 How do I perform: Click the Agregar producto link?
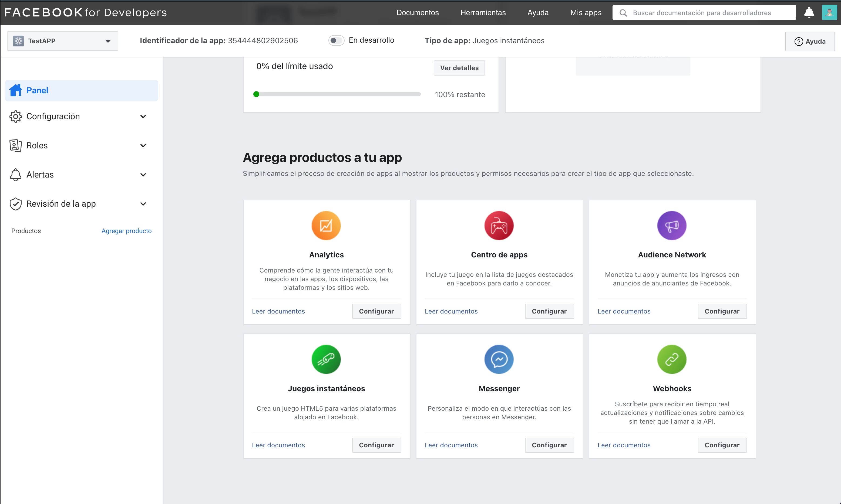pyautogui.click(x=126, y=231)
